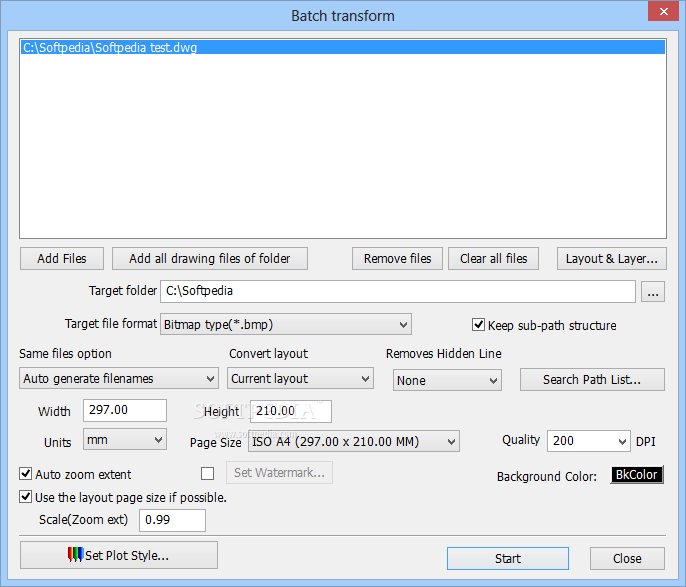Open Set Plot Style with pens icon

click(x=119, y=555)
